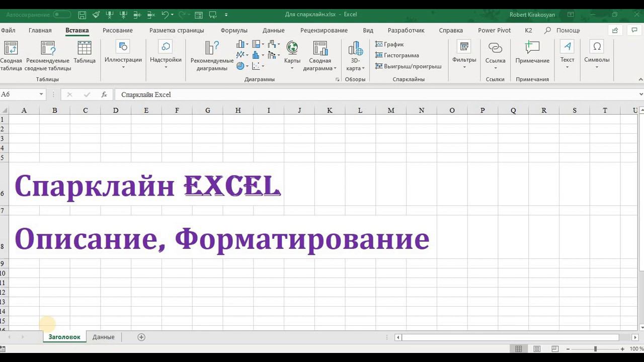The height and width of the screenshot is (362, 644).
Task: Open the Карты map chart menu
Action: 292,55
